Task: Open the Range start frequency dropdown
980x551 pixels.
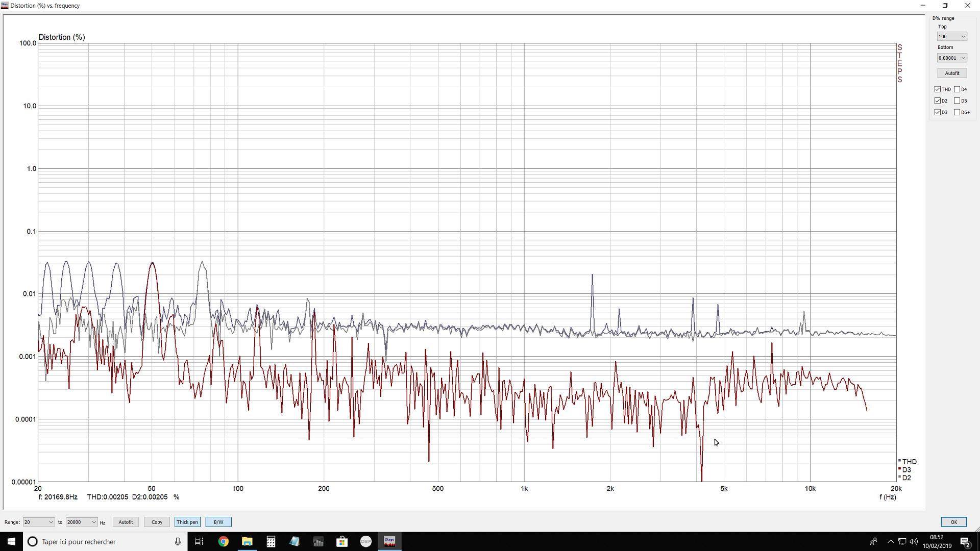Action: tap(39, 522)
